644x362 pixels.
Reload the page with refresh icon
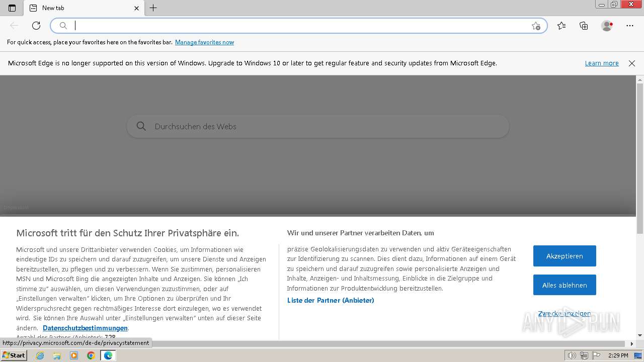click(36, 26)
